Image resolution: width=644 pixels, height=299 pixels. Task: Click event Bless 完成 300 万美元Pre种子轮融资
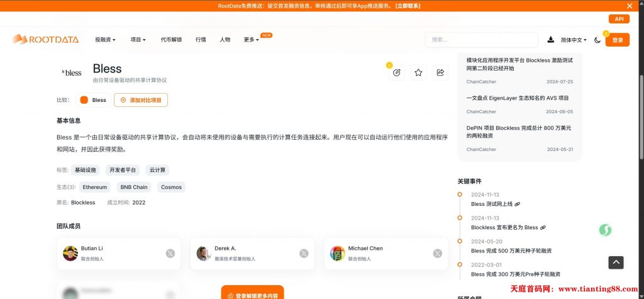(x=516, y=274)
